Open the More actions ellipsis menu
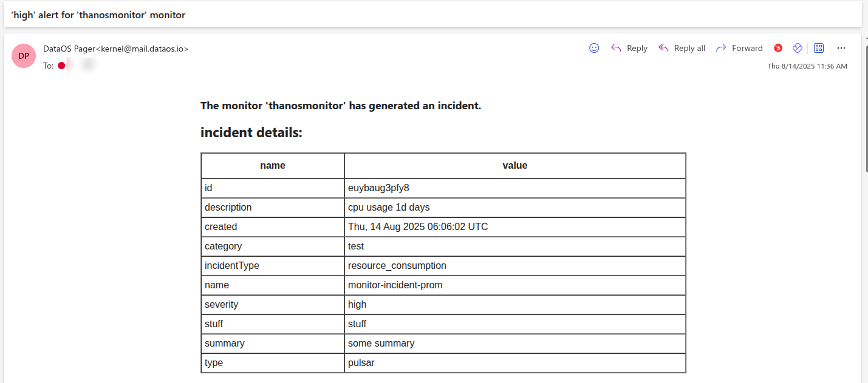The height and width of the screenshot is (383, 868). click(841, 48)
